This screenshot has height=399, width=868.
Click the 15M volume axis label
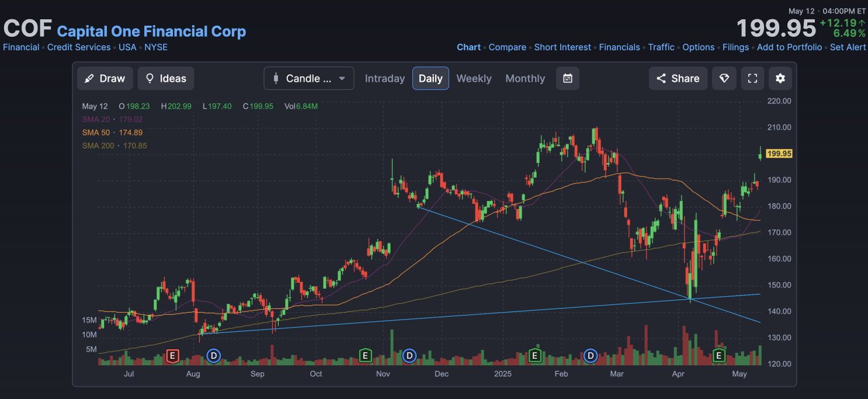pos(89,320)
